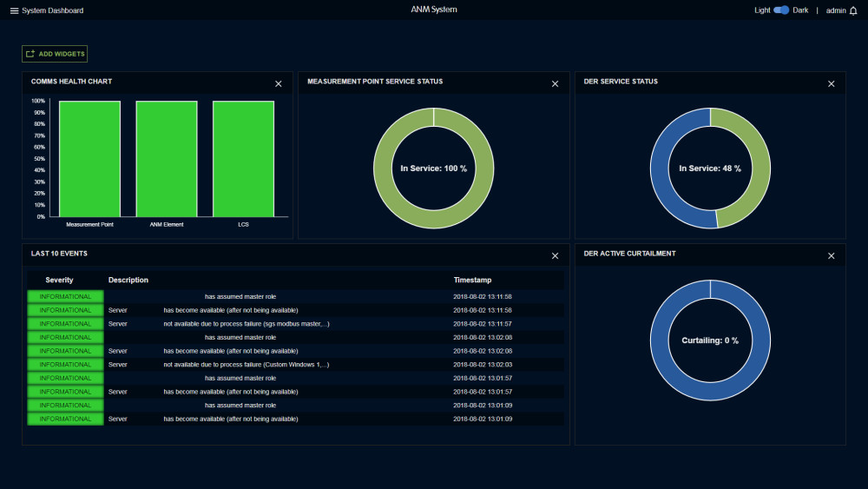Image resolution: width=868 pixels, height=489 pixels.
Task: Click the ANM System header title
Action: (434, 10)
